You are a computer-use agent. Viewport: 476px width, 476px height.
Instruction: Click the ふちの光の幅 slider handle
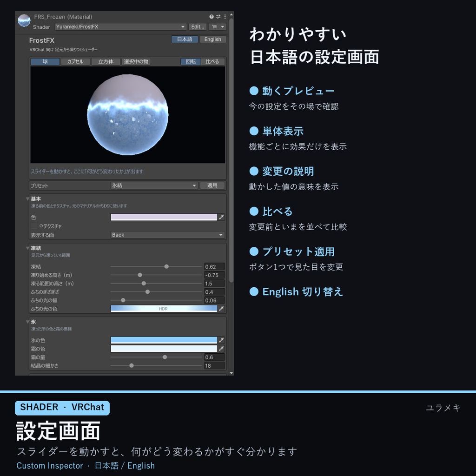pyautogui.click(x=123, y=300)
